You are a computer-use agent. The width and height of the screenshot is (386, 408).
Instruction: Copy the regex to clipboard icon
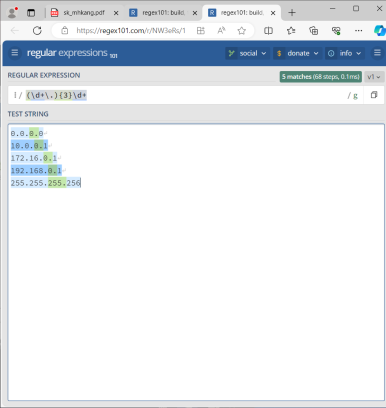coord(374,95)
